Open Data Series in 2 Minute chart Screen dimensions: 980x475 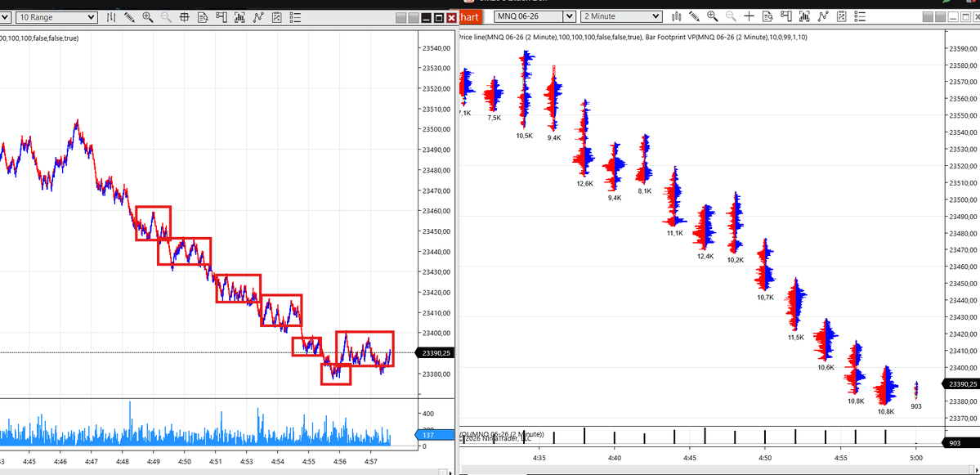pyautogui.click(x=804, y=16)
